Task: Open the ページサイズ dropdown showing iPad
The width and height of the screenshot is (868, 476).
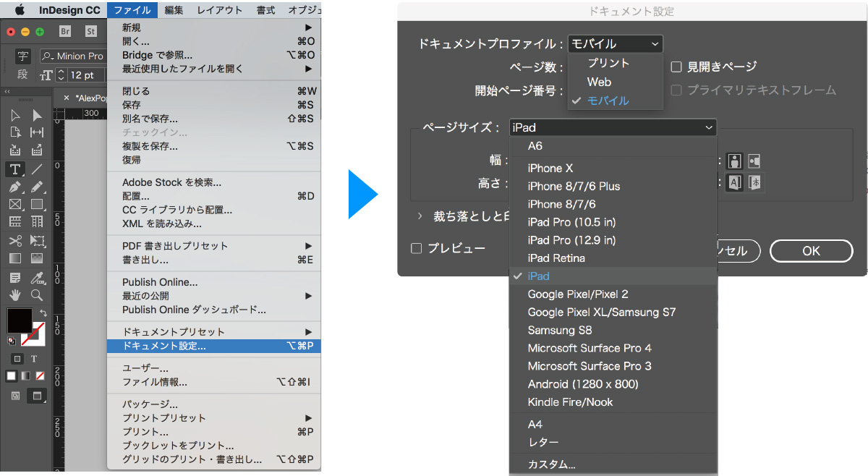Action: pyautogui.click(x=613, y=127)
